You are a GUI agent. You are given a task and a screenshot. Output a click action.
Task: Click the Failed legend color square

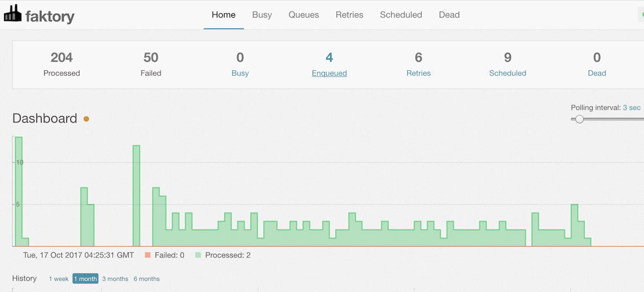(148, 255)
